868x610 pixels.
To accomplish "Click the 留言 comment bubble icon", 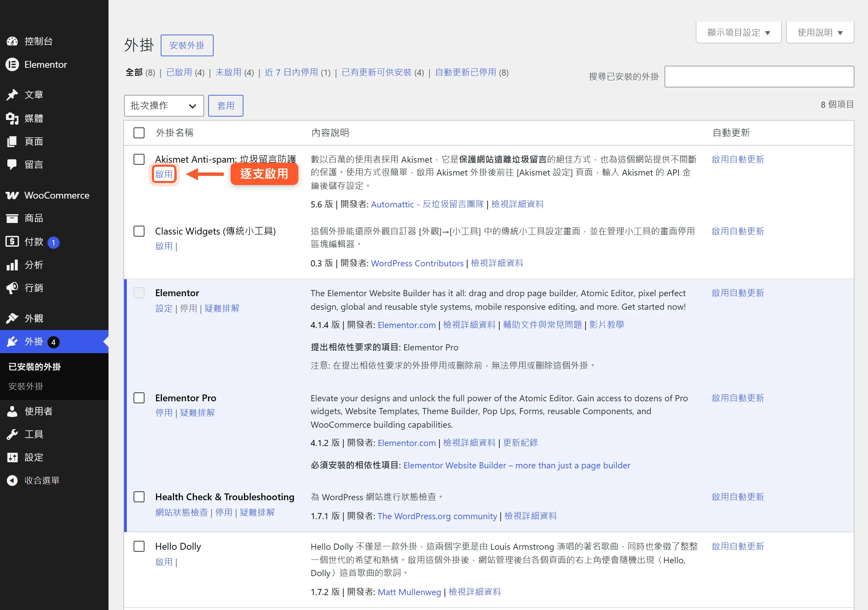I will point(12,164).
